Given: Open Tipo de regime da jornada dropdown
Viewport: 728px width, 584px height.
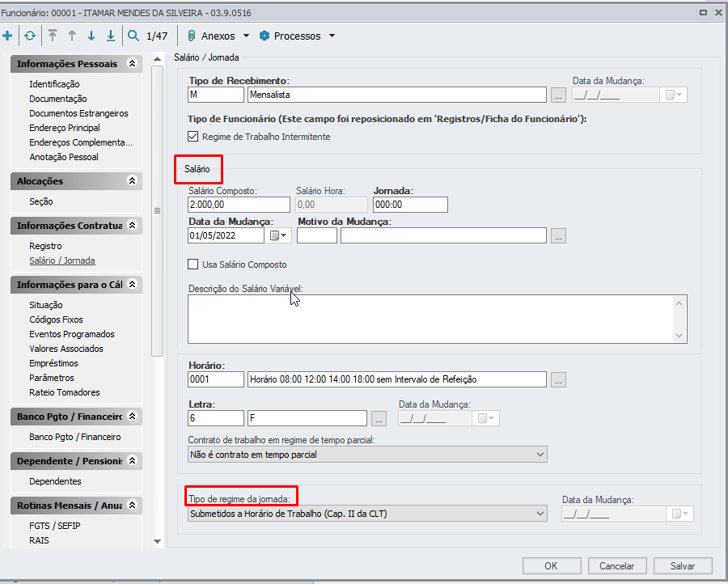Looking at the screenshot, I should (x=540, y=514).
